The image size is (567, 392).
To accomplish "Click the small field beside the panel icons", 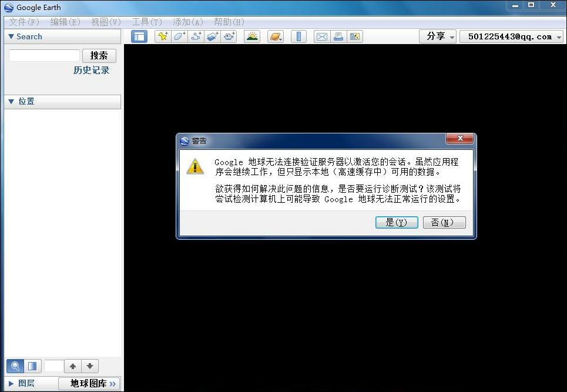I will 53,366.
